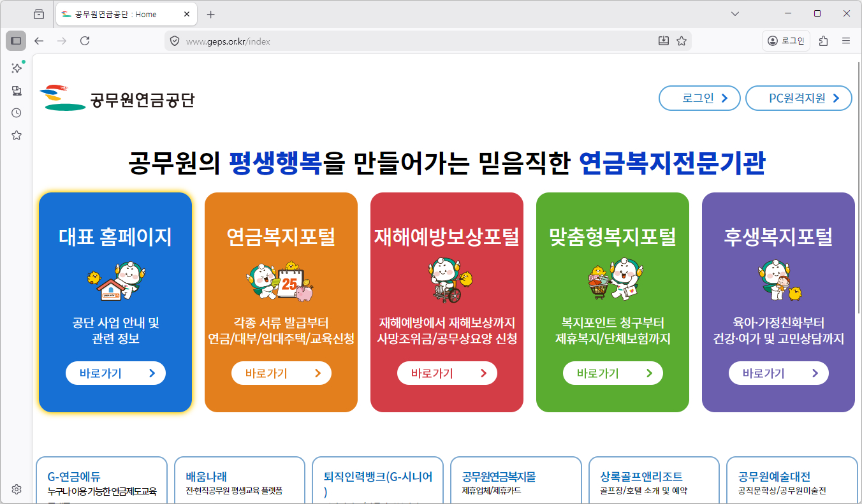Click the 평생행복 highlighted headline text
862x504 pixels.
click(275, 164)
